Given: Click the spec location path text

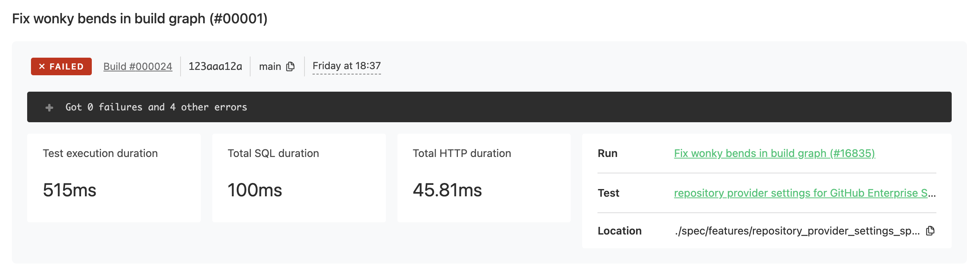Looking at the screenshot, I should [x=797, y=231].
